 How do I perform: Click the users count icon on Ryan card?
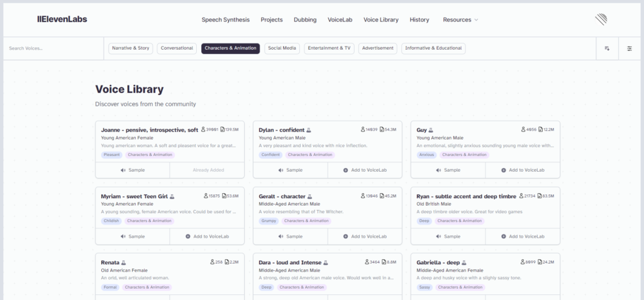coord(521,196)
